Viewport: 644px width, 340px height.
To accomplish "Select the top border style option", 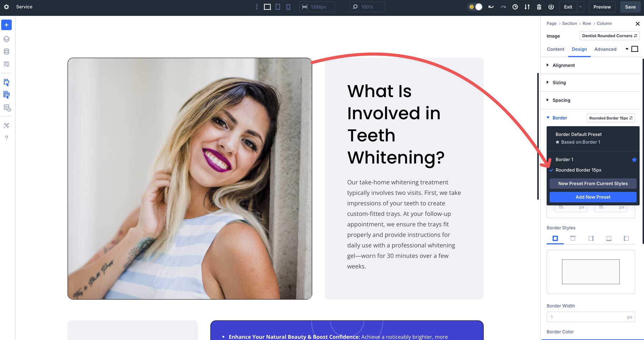I will pyautogui.click(x=573, y=238).
